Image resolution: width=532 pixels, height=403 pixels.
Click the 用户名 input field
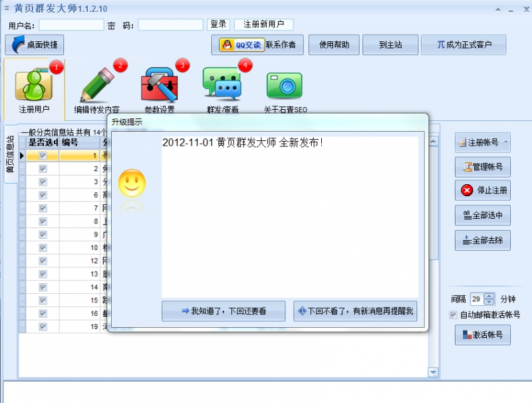tap(71, 25)
